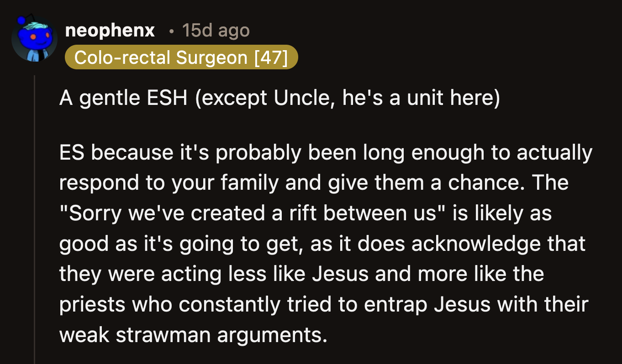Viewport: 622px width, 364px height.
Task: Collapse the comment using the thread line
Action: [36, 205]
